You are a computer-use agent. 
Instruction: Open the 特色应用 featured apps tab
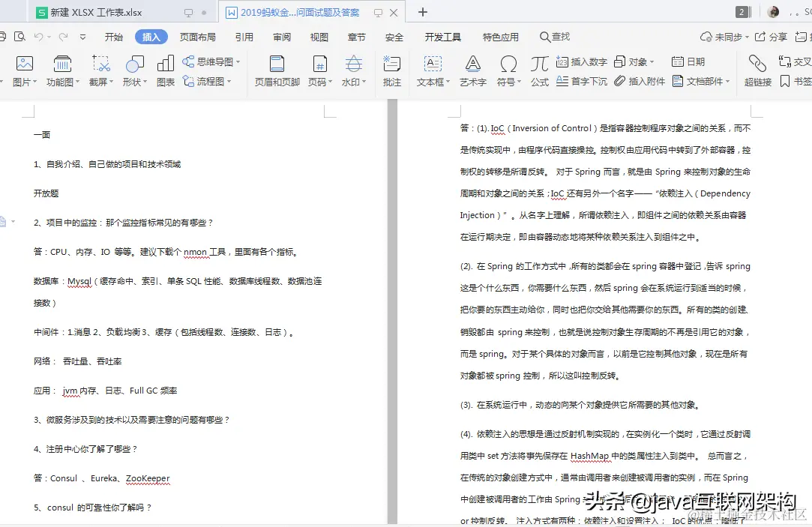[501, 37]
